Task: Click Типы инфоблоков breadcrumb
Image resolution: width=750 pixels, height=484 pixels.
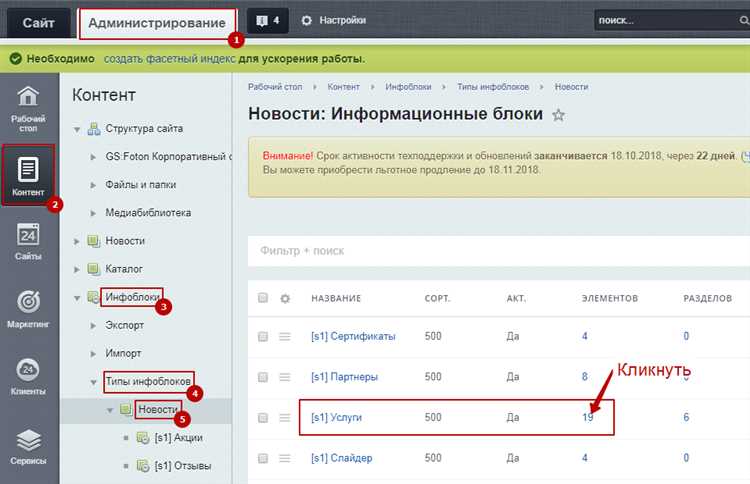Action: pos(493,87)
